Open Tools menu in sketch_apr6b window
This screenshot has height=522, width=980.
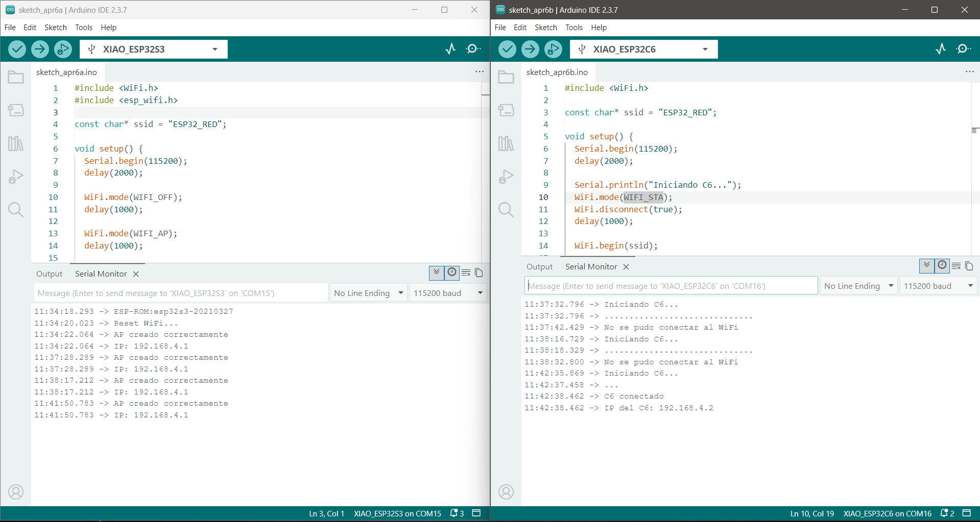coord(573,28)
